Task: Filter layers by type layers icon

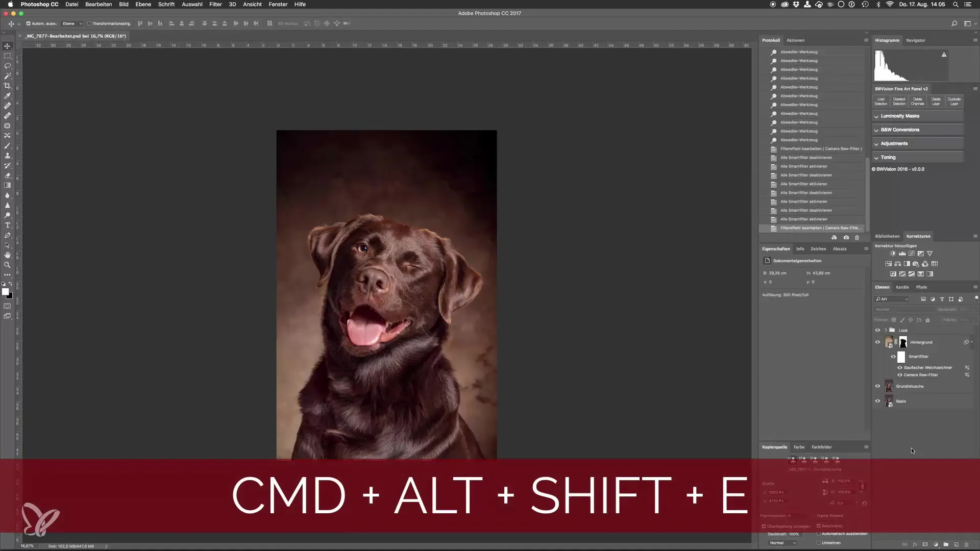Action: pos(942,299)
